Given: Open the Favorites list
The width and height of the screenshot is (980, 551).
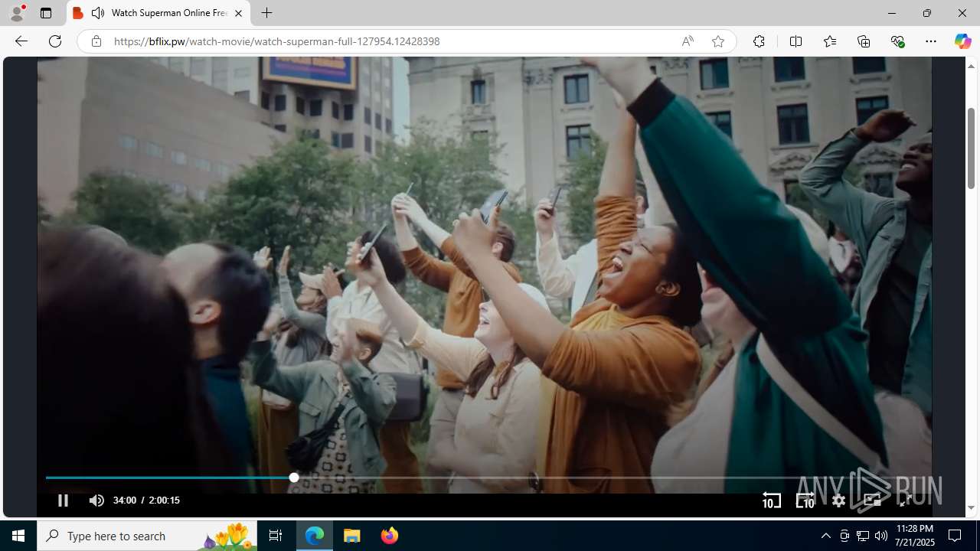Looking at the screenshot, I should pos(829,41).
